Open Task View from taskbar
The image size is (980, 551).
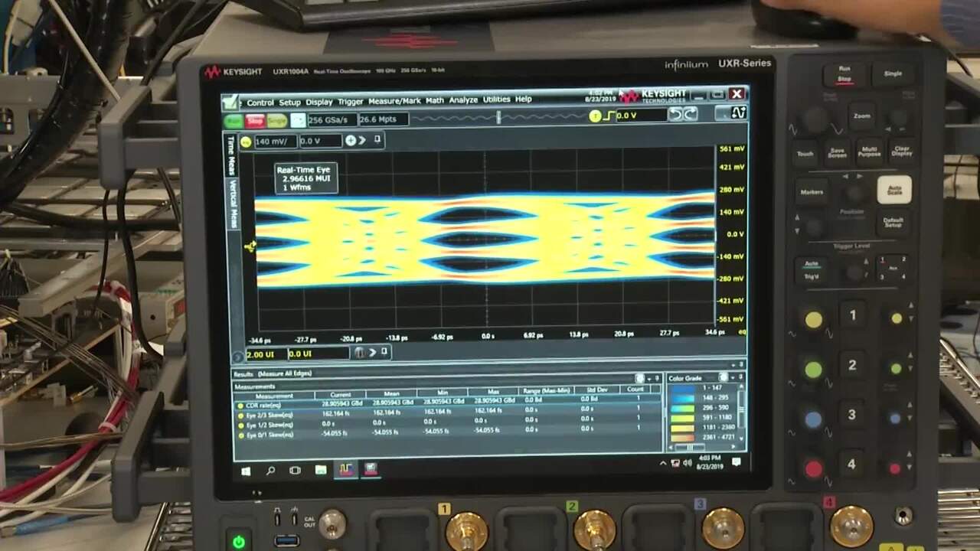click(295, 471)
